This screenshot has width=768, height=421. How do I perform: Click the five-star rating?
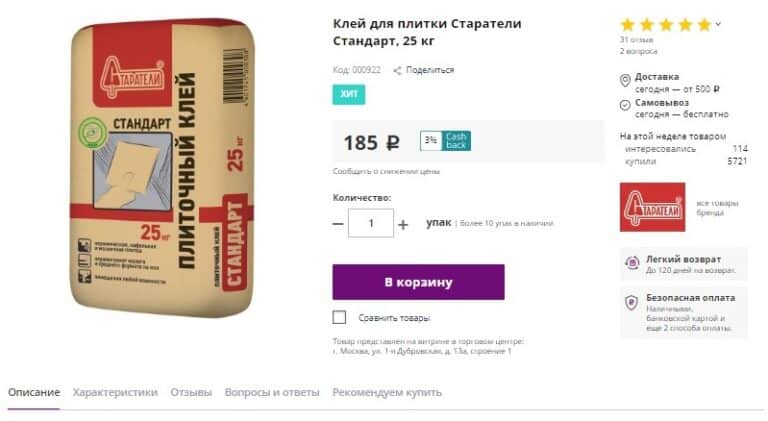click(666, 24)
